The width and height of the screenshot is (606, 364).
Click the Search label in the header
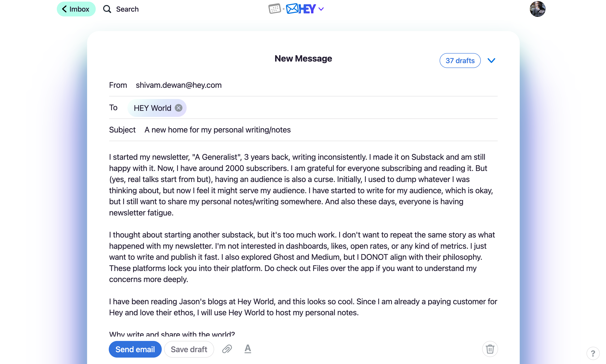(127, 9)
